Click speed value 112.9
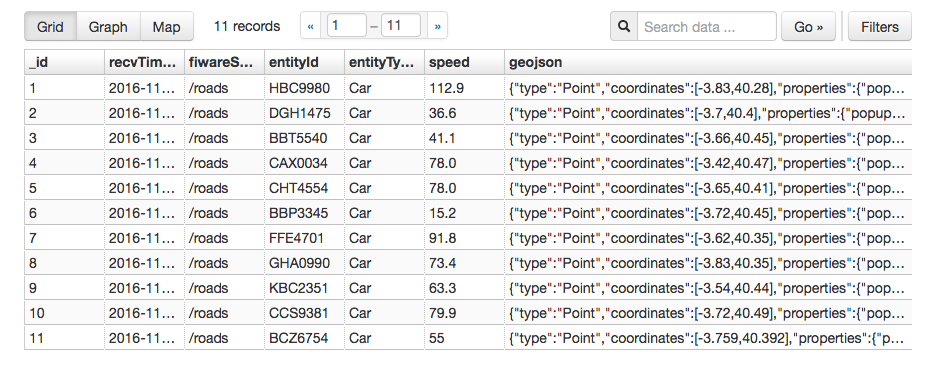 (x=464, y=88)
